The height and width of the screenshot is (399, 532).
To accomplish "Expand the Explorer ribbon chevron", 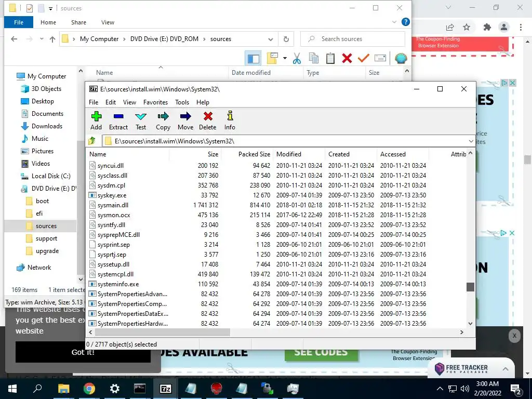I will (394, 22).
